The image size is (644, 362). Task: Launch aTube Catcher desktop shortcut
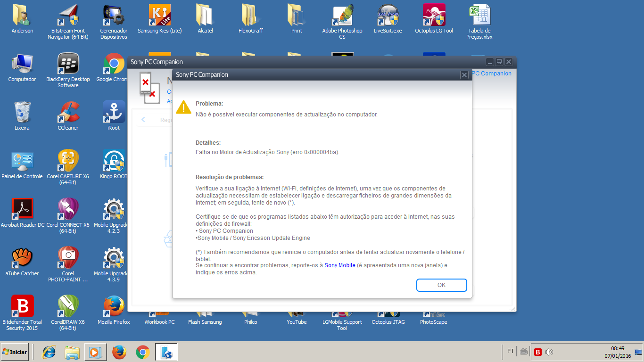tap(22, 262)
